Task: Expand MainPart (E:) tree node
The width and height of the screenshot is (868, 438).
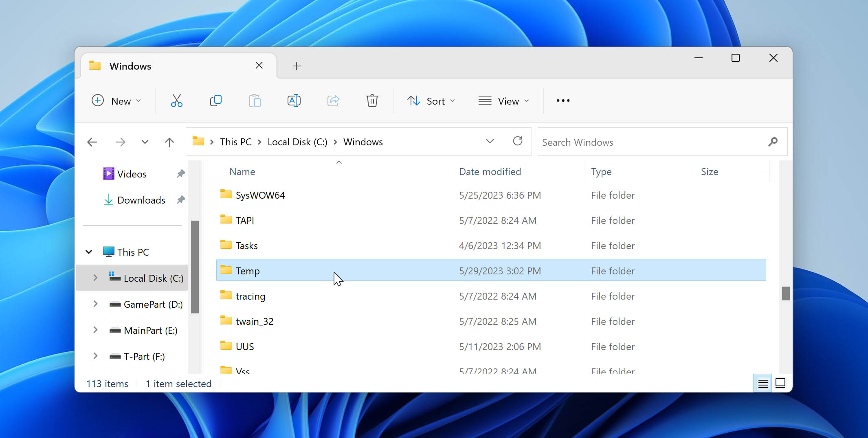Action: tap(95, 330)
